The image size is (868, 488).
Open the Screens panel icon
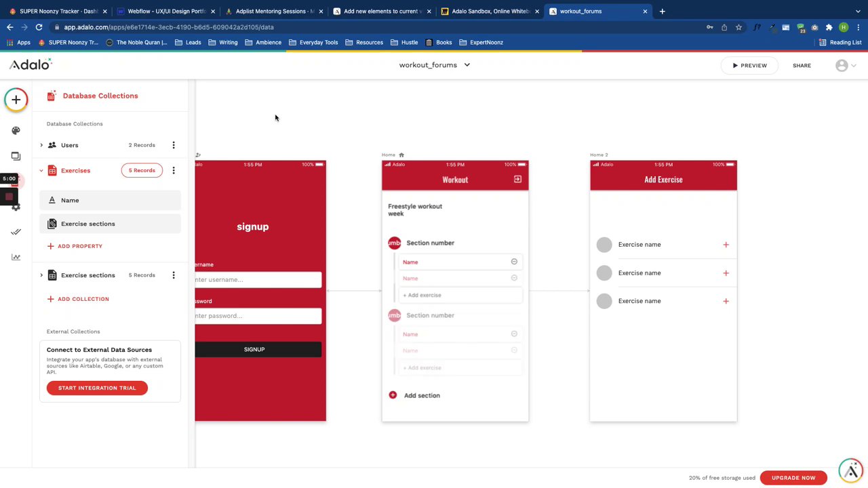[x=16, y=156]
